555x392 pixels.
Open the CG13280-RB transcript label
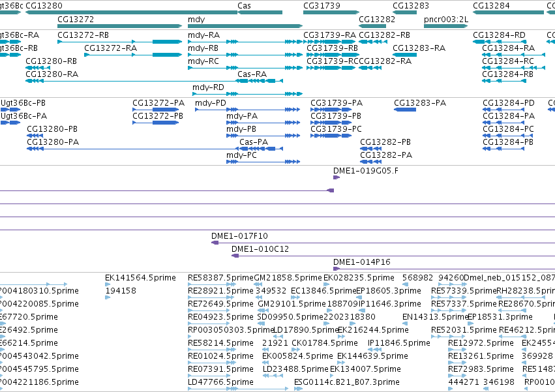pyautogui.click(x=52, y=61)
